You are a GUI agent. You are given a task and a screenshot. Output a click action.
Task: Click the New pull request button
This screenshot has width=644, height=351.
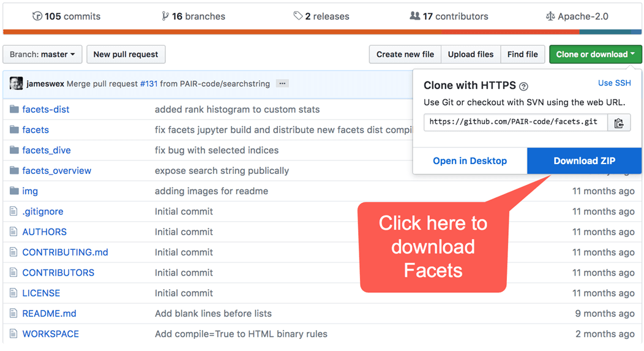click(x=125, y=55)
